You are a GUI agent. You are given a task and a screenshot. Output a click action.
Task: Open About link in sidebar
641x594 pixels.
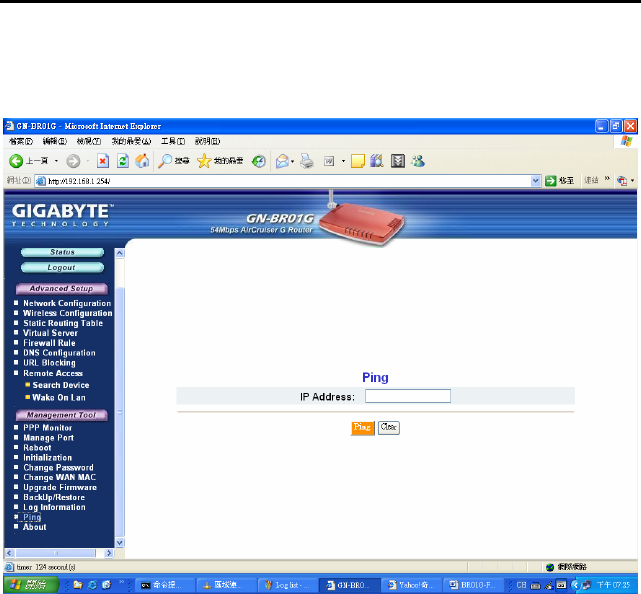(x=35, y=527)
